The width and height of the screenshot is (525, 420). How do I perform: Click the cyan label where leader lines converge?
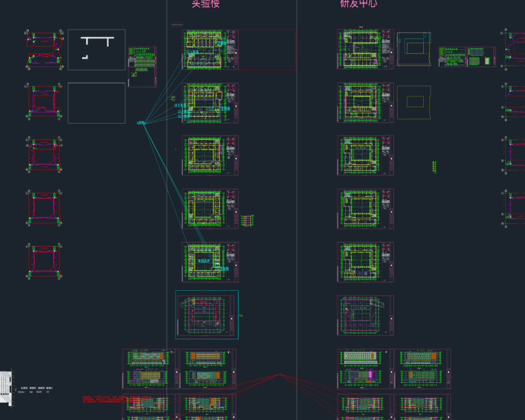141,123
